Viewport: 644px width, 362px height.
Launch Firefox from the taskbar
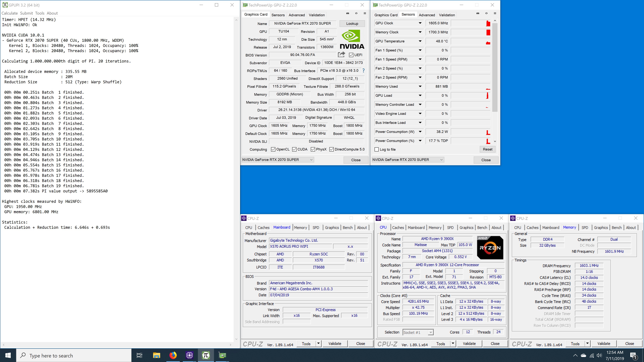pos(173,355)
